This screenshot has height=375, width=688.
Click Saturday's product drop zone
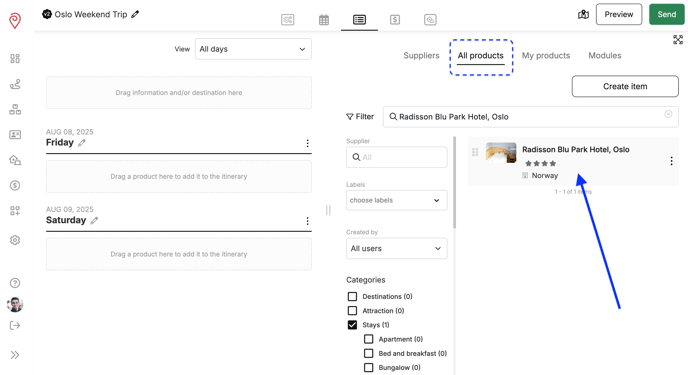(179, 254)
